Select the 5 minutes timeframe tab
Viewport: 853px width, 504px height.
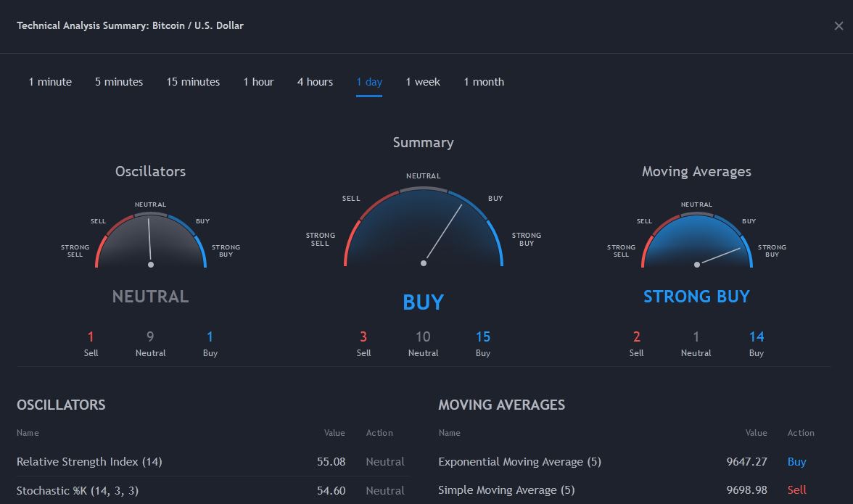point(119,82)
